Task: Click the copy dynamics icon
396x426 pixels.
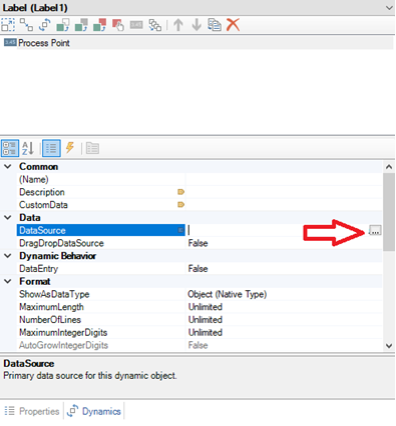Action: (x=214, y=25)
